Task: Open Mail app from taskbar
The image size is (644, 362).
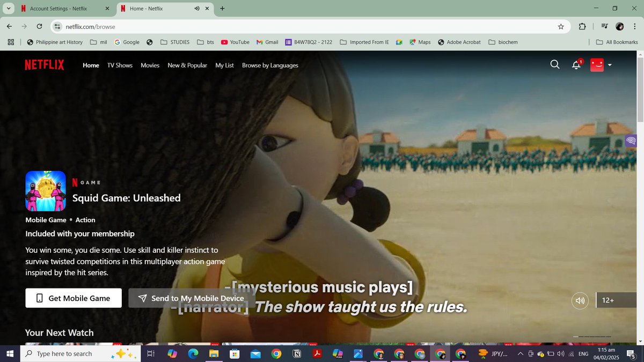Action: tap(255, 353)
